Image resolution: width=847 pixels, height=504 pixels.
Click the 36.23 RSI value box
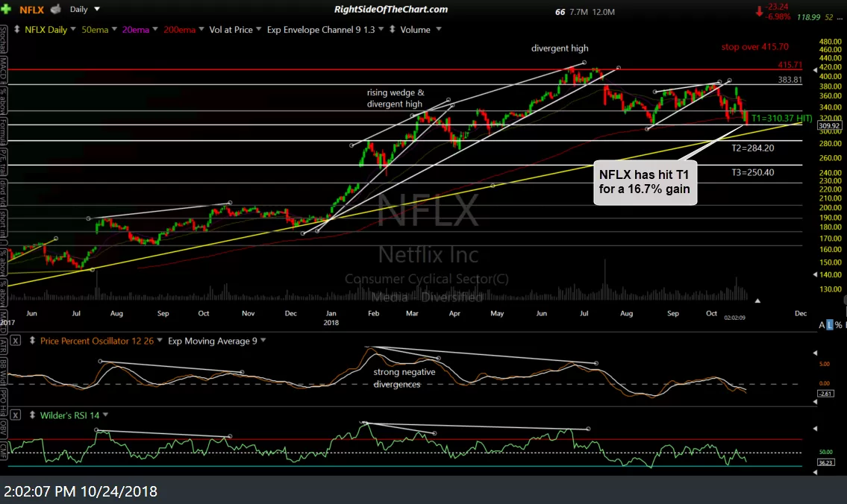coord(825,462)
